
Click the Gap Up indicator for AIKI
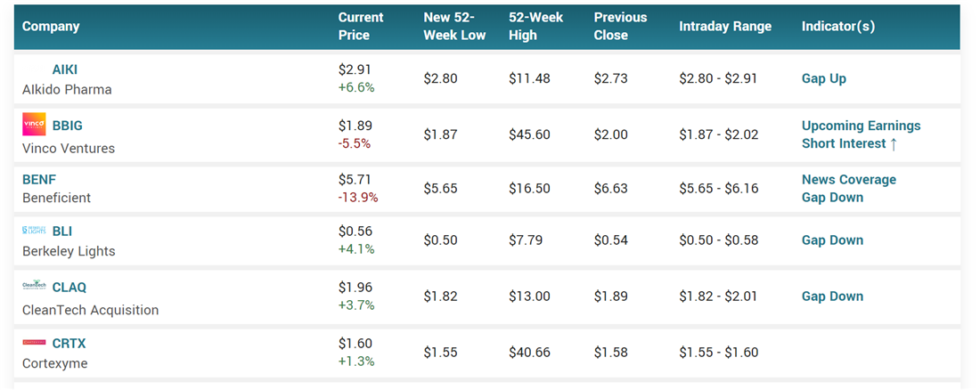[x=824, y=78]
